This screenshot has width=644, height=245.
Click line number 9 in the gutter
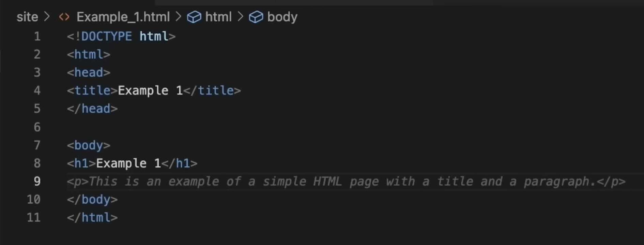(x=36, y=182)
